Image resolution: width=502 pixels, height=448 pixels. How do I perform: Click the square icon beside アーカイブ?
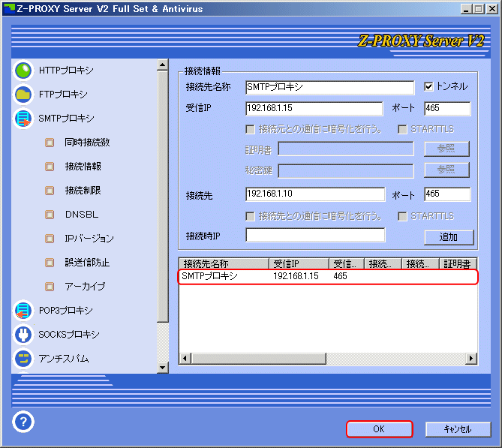[x=50, y=287]
